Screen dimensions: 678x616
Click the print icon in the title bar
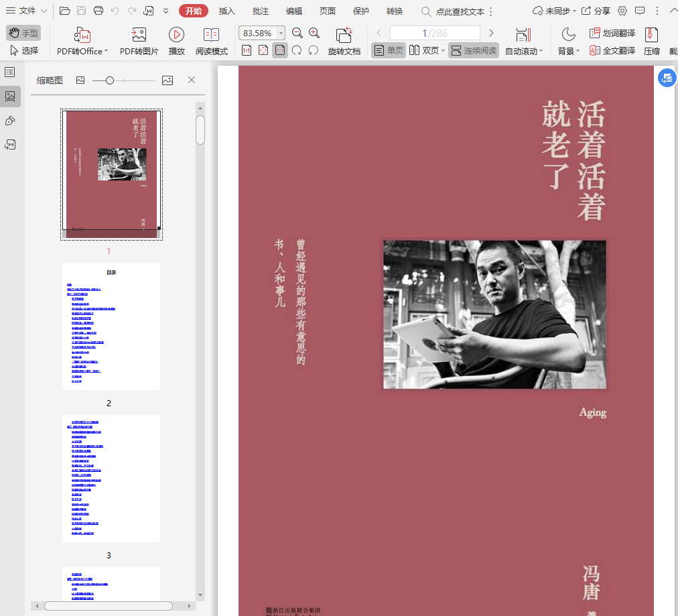(98, 11)
